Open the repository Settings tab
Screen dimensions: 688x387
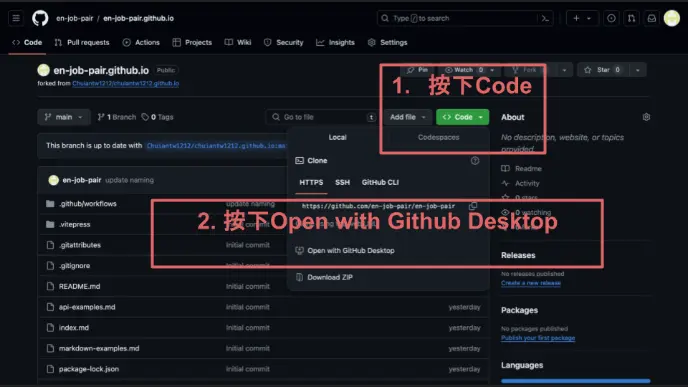pos(387,43)
